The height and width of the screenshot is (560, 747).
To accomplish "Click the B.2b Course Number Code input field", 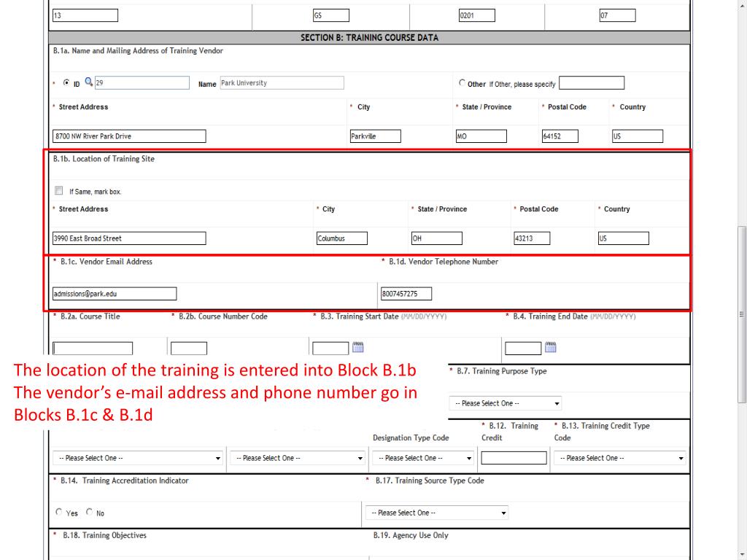I will tap(189, 349).
